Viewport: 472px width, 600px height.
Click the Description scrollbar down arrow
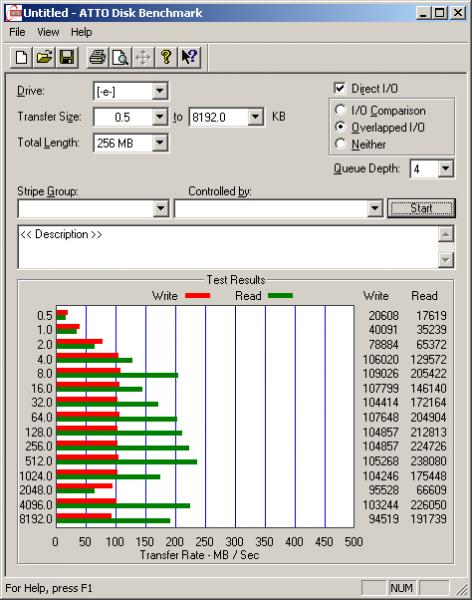point(446,260)
